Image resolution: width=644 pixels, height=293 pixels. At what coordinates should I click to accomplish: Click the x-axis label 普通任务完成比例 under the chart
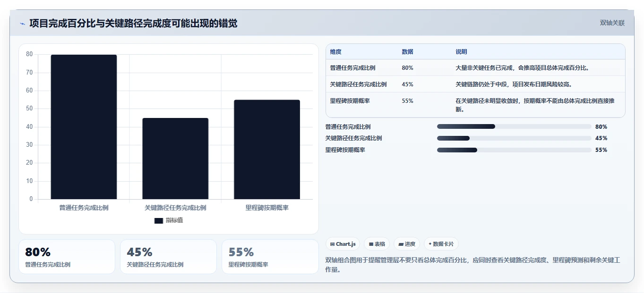pos(84,208)
